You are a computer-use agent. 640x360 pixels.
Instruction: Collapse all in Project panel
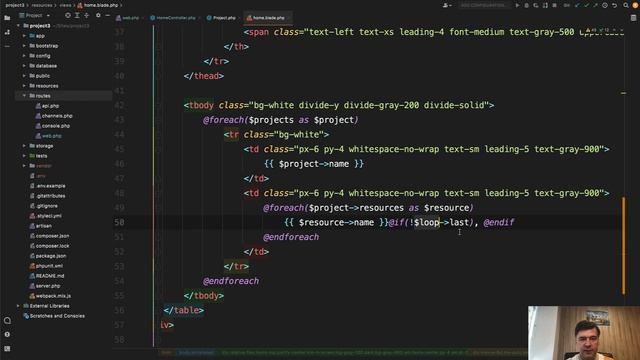87,16
